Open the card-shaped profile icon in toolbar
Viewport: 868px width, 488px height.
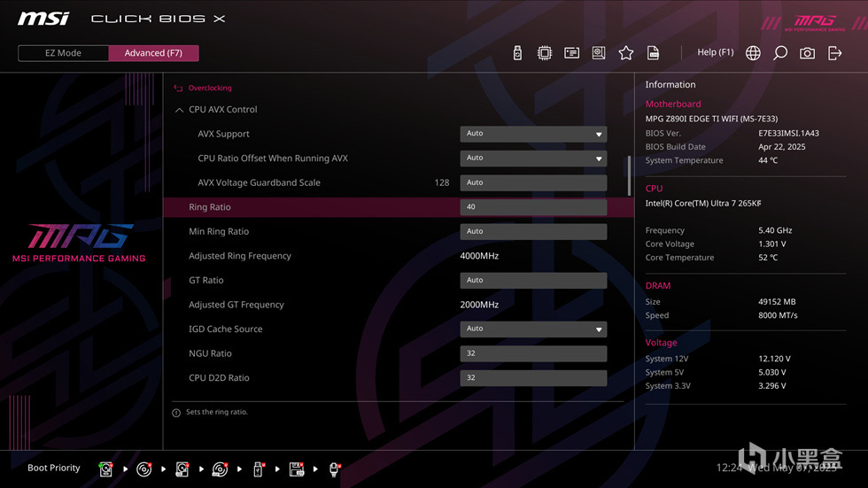click(x=571, y=52)
